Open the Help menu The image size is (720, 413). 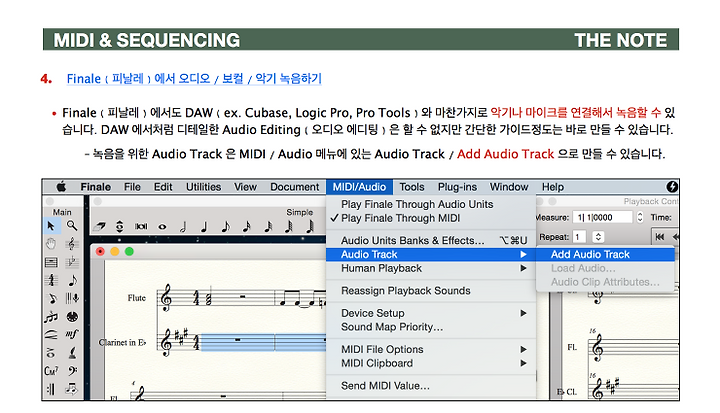coord(553,187)
